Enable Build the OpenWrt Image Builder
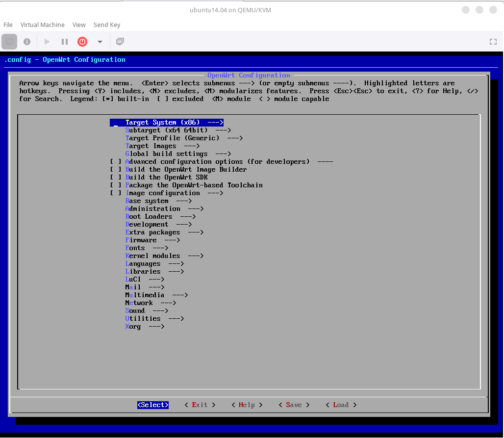Image resolution: width=504 pixels, height=438 pixels. [x=116, y=170]
